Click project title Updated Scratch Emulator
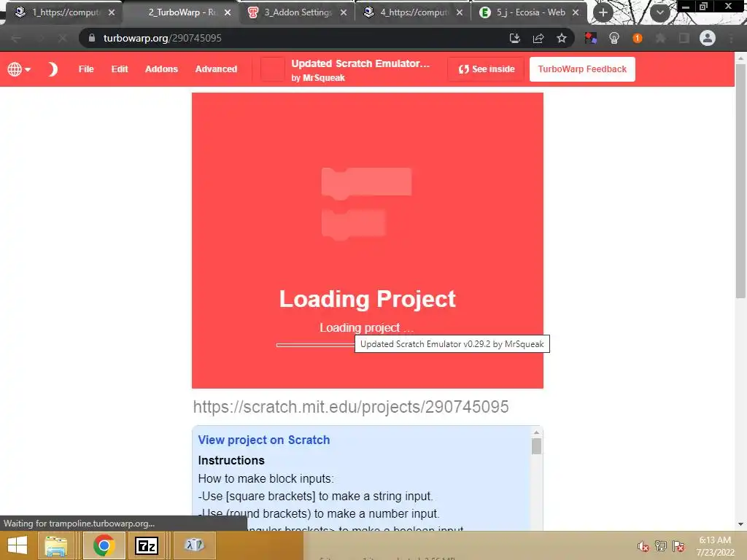The height and width of the screenshot is (560, 747). 360,63
